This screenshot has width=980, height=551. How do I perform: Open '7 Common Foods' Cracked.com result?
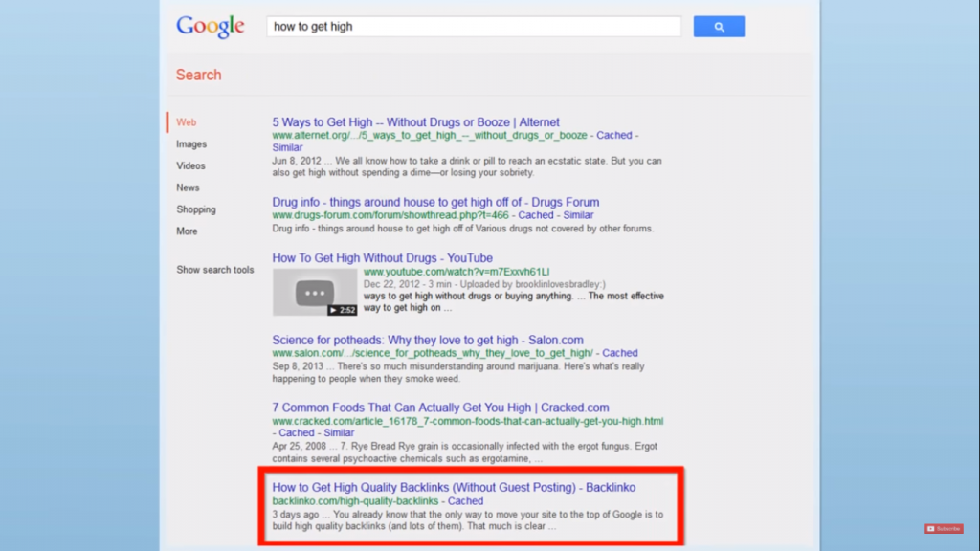click(440, 408)
